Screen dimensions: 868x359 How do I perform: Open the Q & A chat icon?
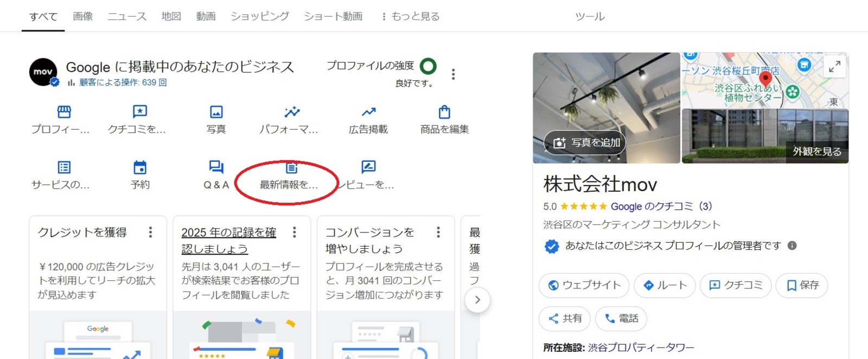point(216,167)
